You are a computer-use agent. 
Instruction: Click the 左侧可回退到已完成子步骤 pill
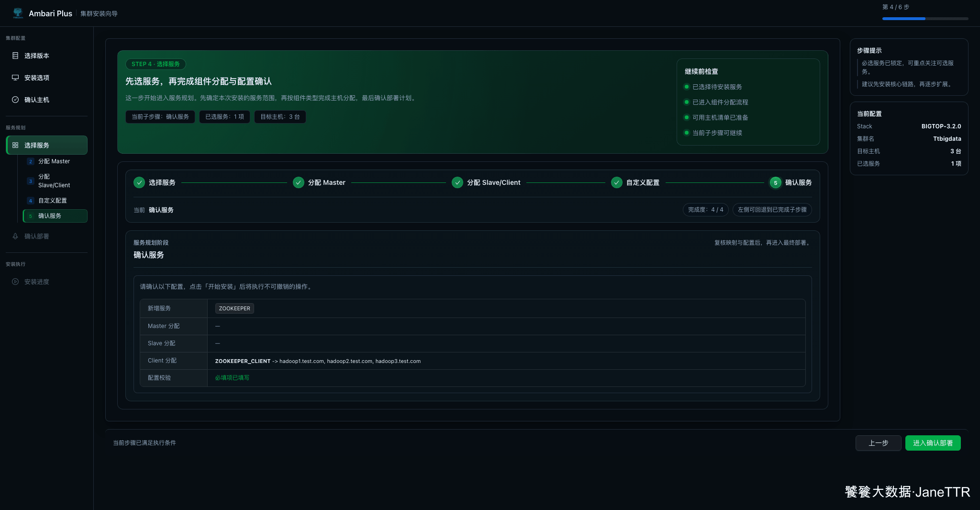click(x=772, y=210)
